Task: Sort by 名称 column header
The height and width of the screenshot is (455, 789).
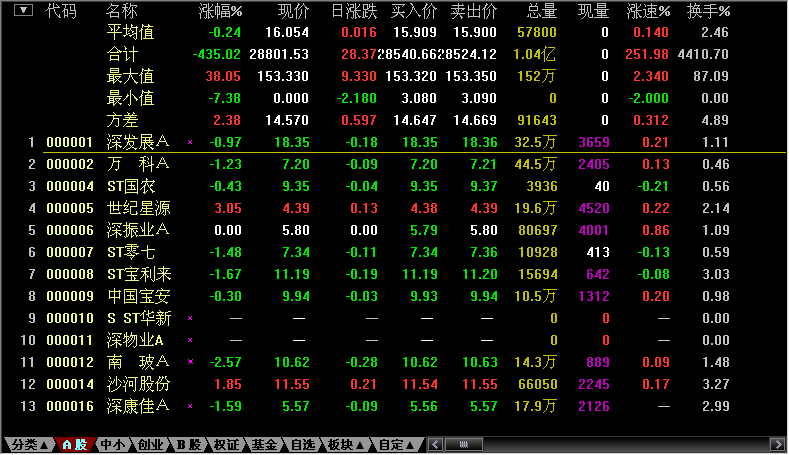Action: click(x=122, y=11)
